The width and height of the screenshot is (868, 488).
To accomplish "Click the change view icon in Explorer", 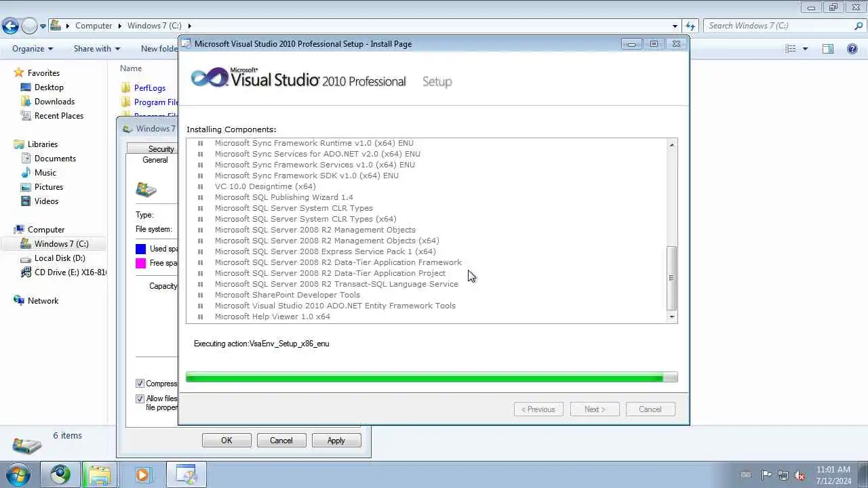I will tap(791, 49).
